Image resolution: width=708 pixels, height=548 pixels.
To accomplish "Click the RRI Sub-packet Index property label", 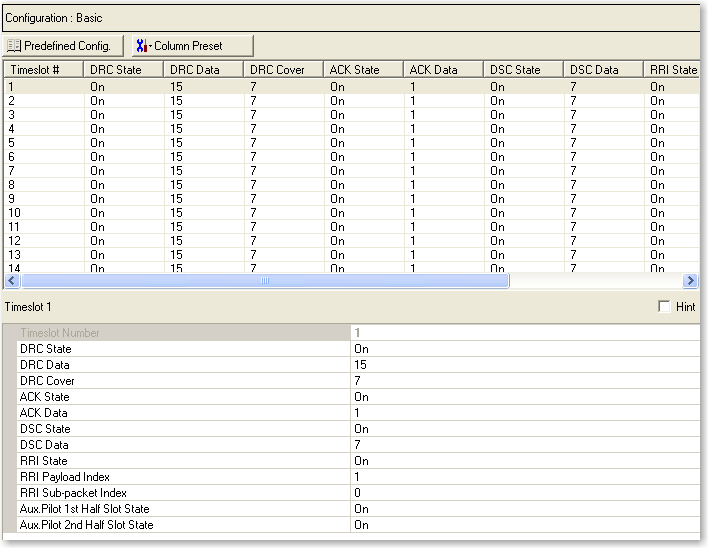I will pyautogui.click(x=73, y=493).
